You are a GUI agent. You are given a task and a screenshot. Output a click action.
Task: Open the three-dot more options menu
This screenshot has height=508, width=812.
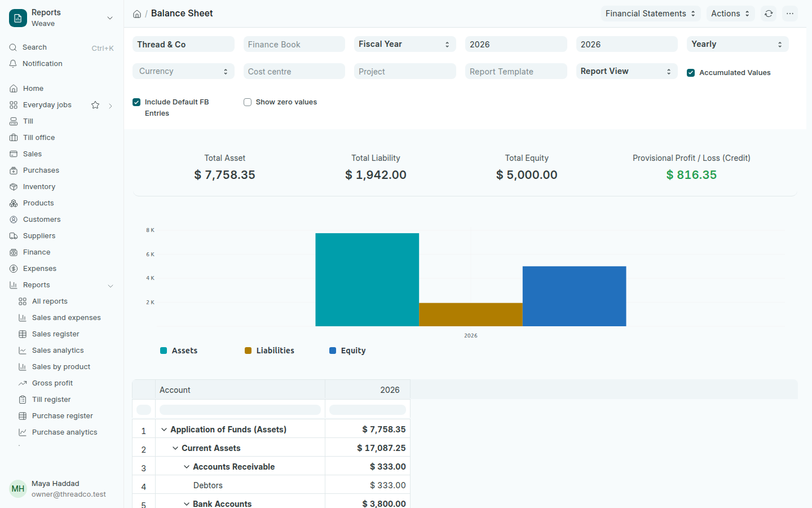[x=790, y=14]
